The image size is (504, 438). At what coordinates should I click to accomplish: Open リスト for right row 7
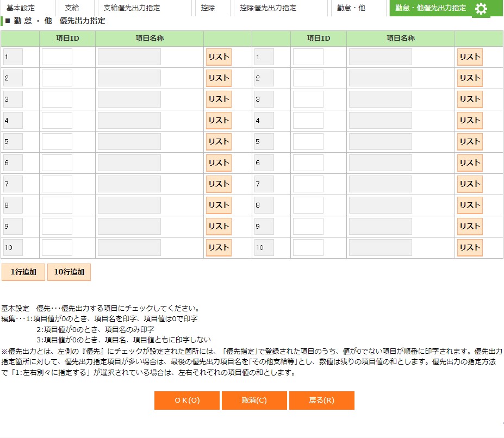tap(470, 184)
